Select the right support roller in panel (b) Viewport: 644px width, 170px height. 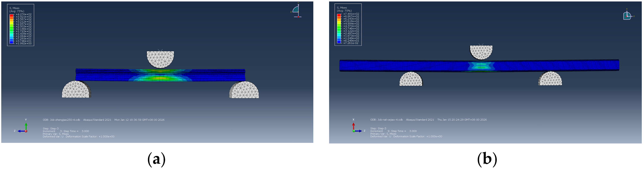(550, 78)
